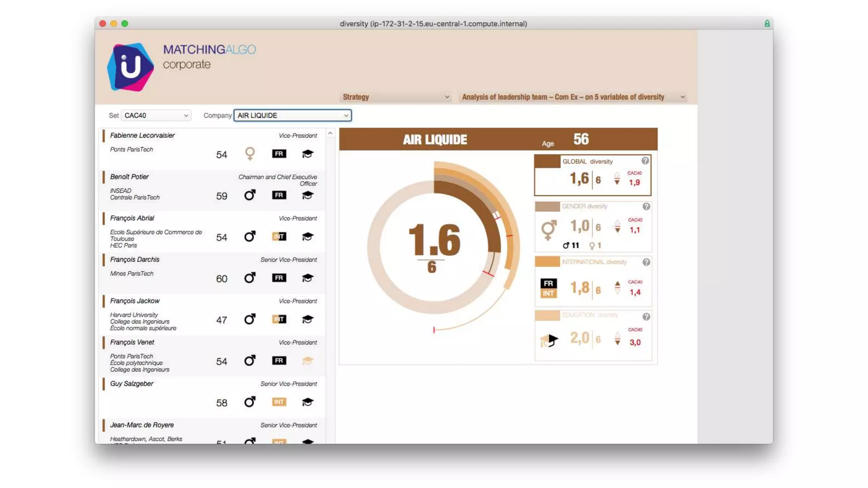
Task: Open the Set CAC40 dropdown
Action: click(x=156, y=115)
